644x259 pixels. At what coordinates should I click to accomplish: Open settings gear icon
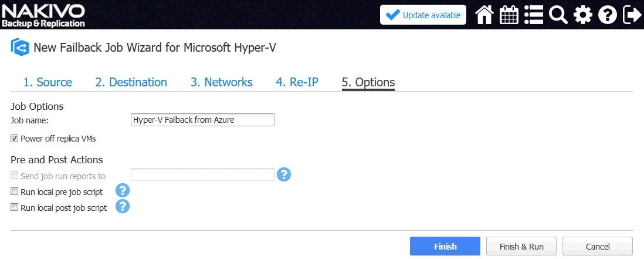click(582, 15)
